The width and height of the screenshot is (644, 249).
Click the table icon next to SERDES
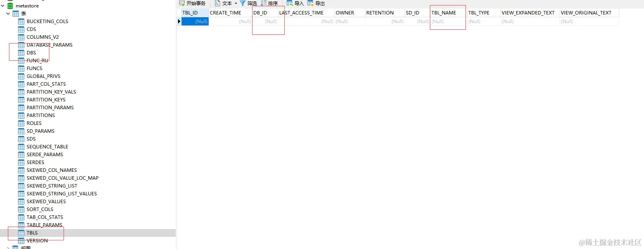tap(21, 162)
